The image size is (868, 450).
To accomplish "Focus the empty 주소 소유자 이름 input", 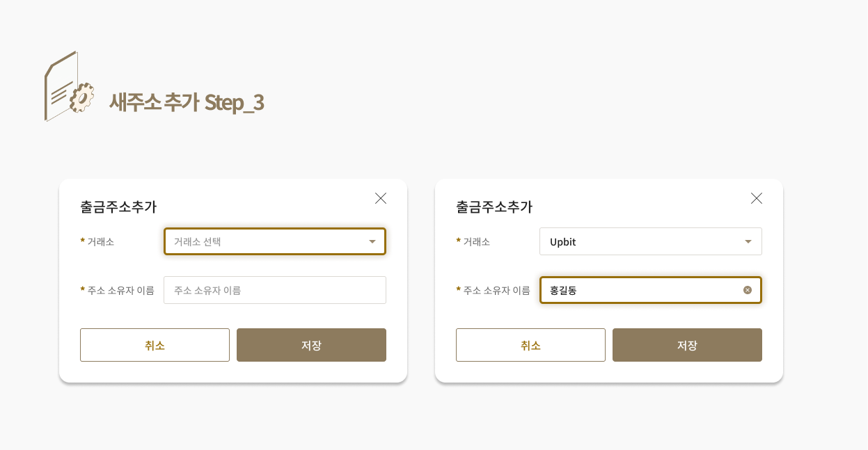I will tap(275, 290).
